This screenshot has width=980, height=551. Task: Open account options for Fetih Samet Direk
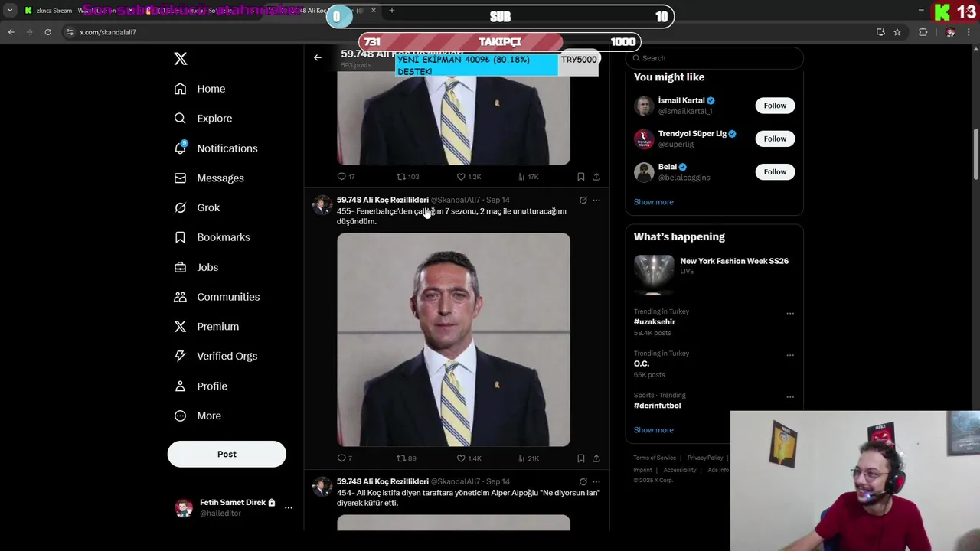click(x=288, y=507)
